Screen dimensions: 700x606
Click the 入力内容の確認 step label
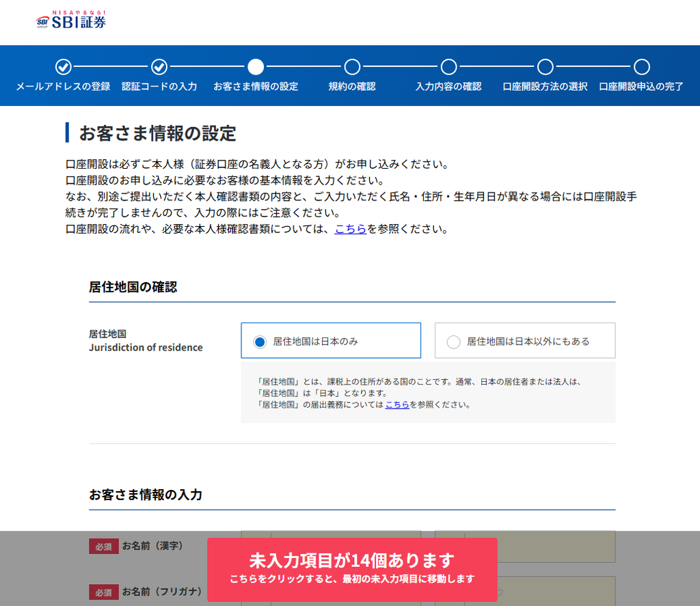(x=448, y=87)
